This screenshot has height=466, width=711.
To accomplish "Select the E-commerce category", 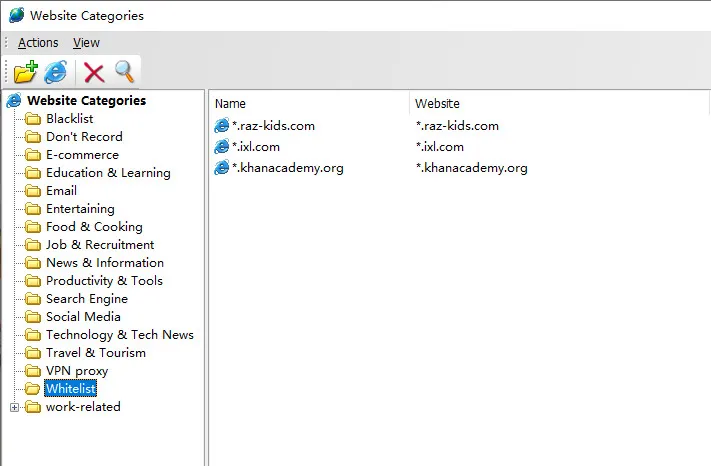I will [83, 155].
